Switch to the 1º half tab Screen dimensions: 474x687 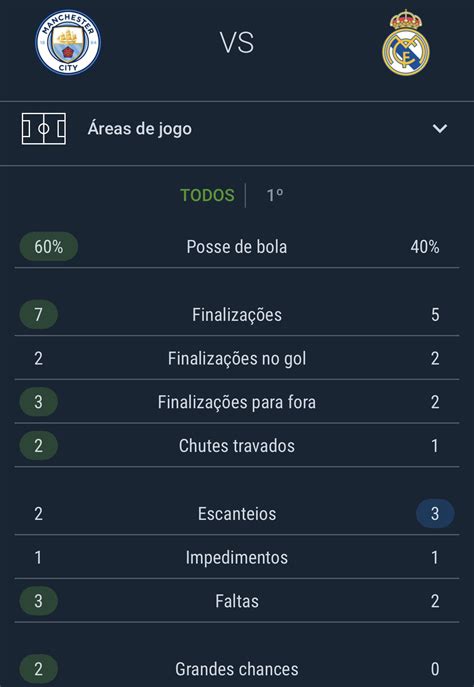[275, 195]
